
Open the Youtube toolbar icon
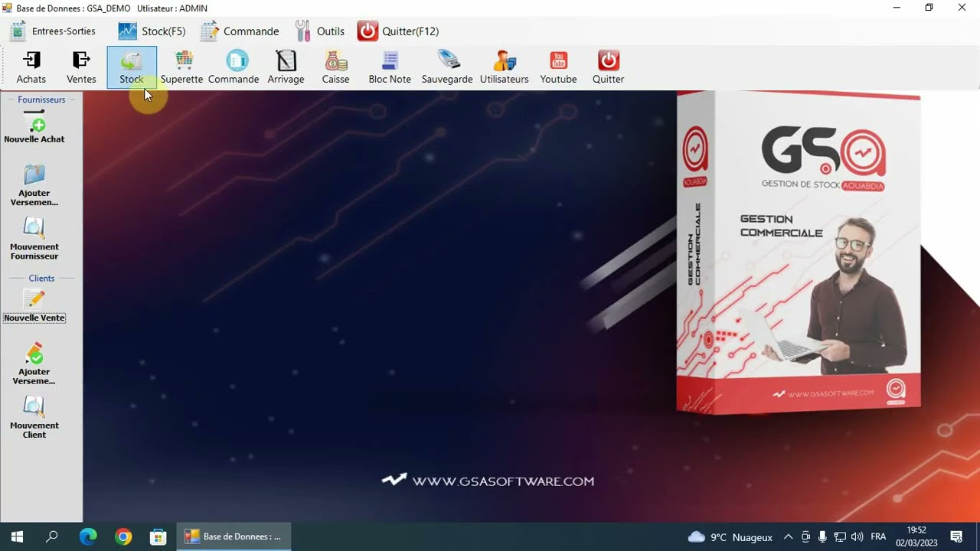point(558,67)
